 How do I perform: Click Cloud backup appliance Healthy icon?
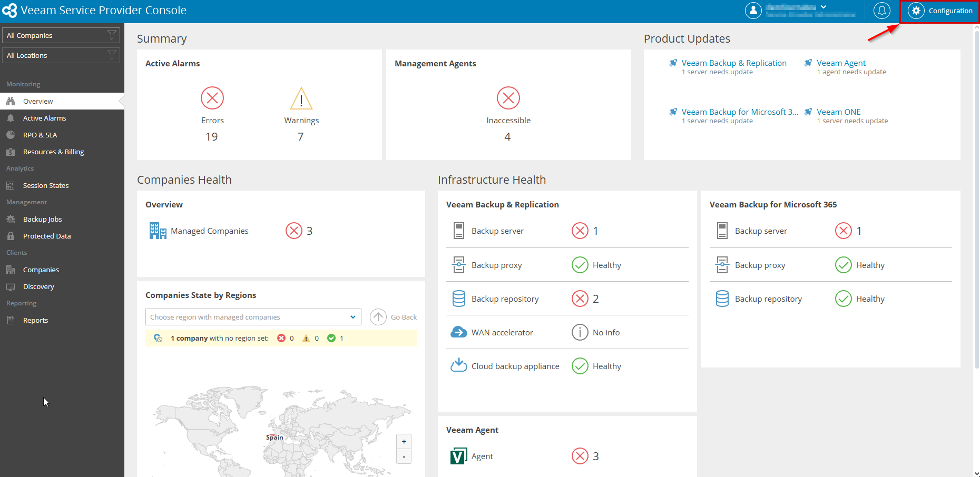(580, 366)
